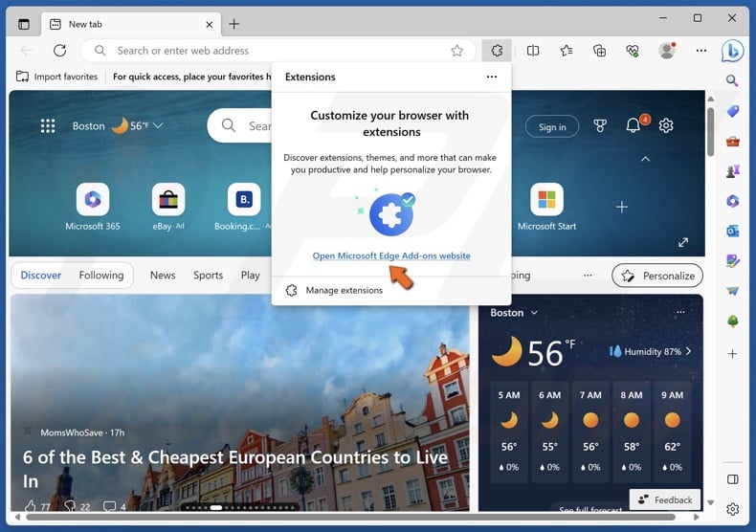Screen dimensions: 756x532
Task: Click the address bar field
Action: (278, 51)
